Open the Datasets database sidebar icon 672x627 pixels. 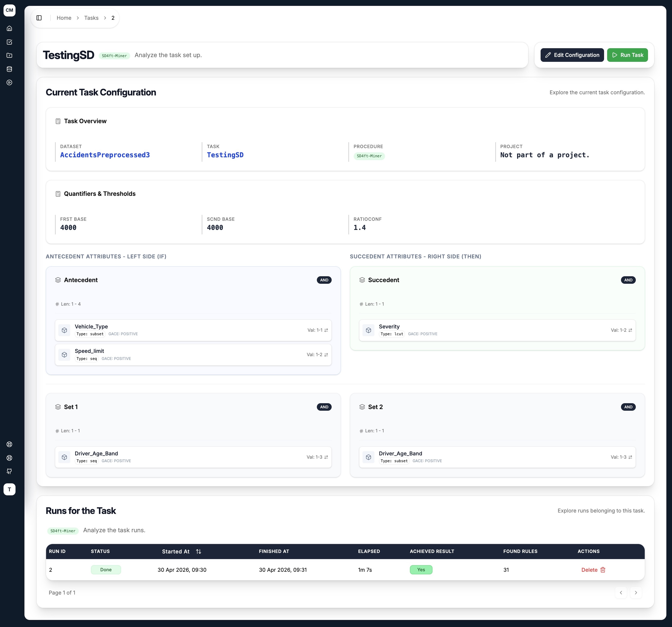tap(9, 69)
